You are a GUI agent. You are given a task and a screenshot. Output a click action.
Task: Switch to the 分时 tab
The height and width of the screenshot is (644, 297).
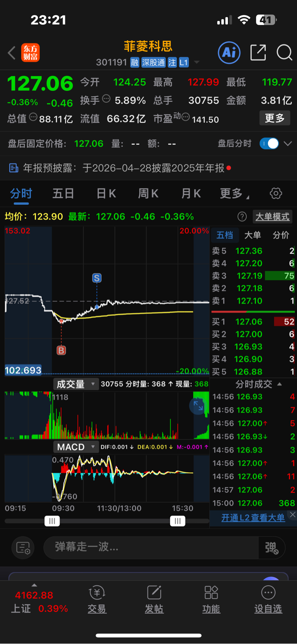click(x=21, y=193)
